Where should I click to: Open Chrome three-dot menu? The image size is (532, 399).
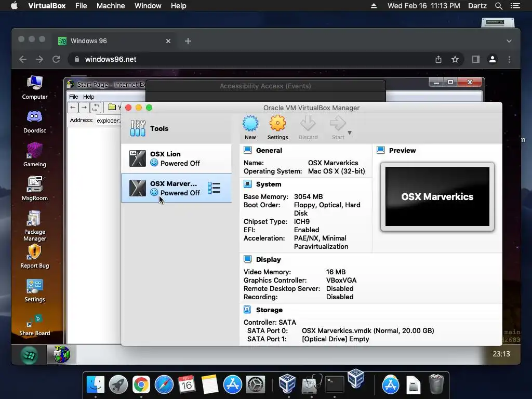[x=509, y=59]
